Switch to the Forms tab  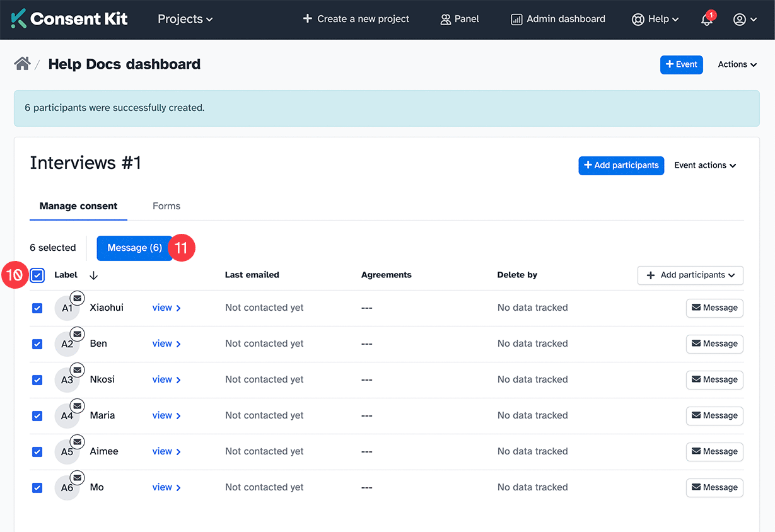(166, 206)
